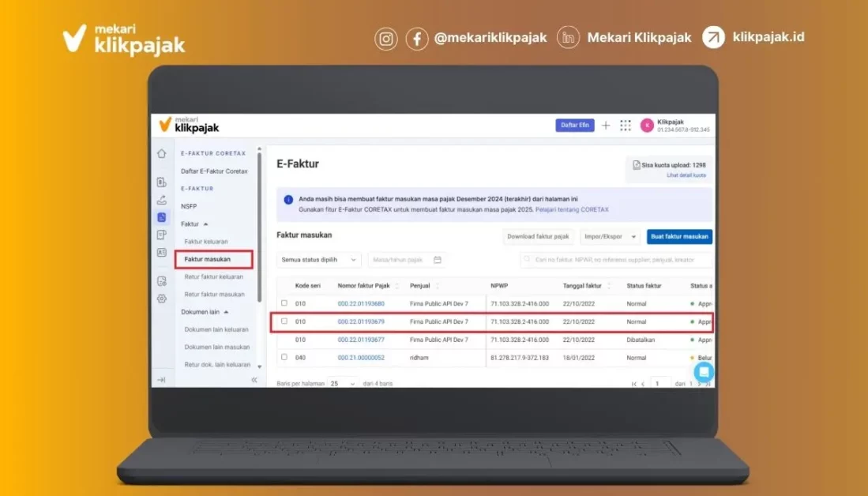Click the arrow icon beside klikpajak.id
Screen dimensions: 868x496
(x=713, y=38)
